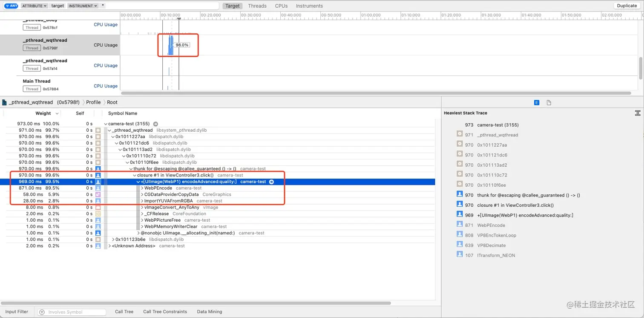Image resolution: width=644 pixels, height=318 pixels.
Task: Click CPU Usage for Main Thread
Action: [106, 86]
